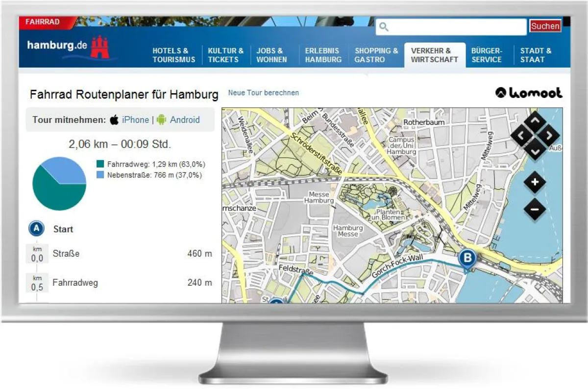This screenshot has height=389, width=588.
Task: Open the Hotels & Tourismus section
Action: pyautogui.click(x=174, y=55)
